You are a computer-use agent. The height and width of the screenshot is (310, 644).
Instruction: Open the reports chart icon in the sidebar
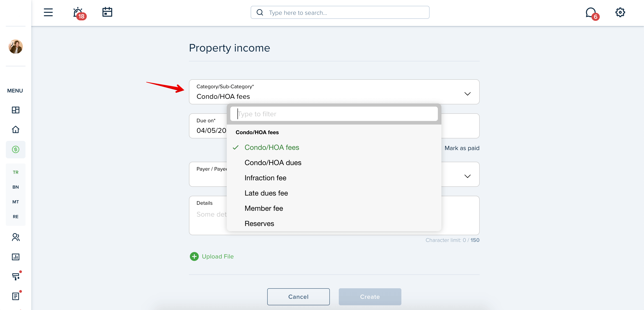(x=15, y=257)
